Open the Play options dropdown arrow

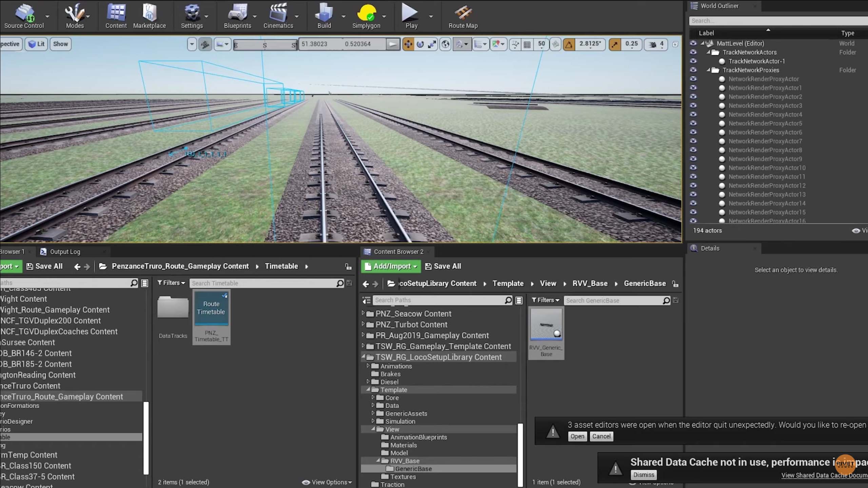point(431,16)
